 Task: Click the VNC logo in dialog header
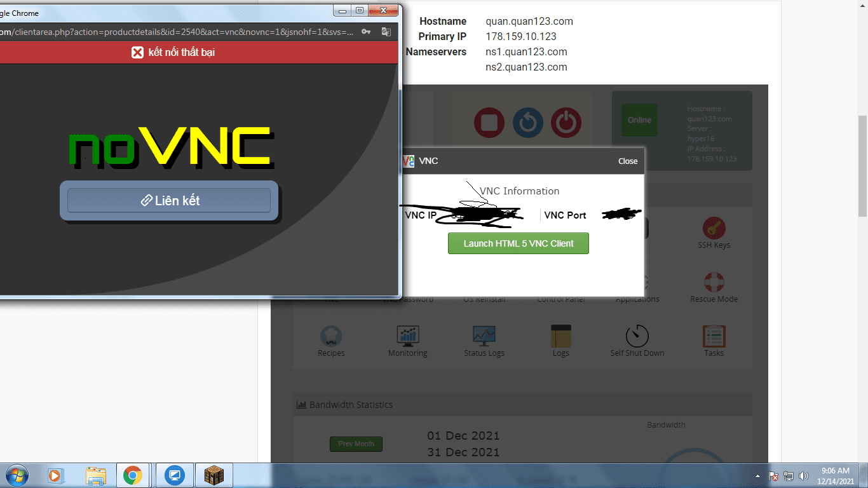[409, 161]
